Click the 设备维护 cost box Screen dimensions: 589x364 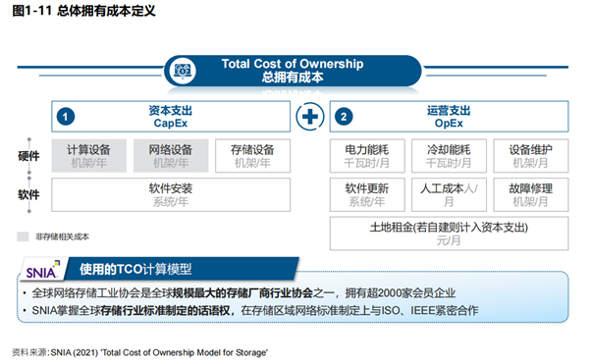pos(531,156)
